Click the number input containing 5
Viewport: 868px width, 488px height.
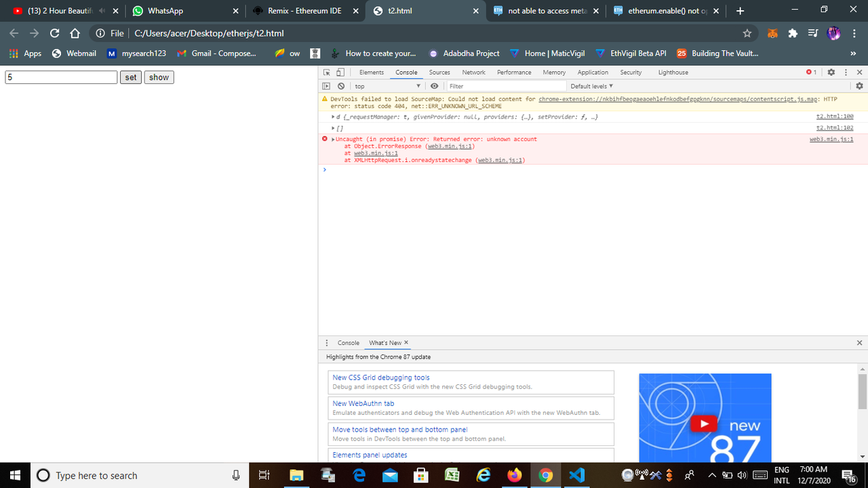pos(61,77)
